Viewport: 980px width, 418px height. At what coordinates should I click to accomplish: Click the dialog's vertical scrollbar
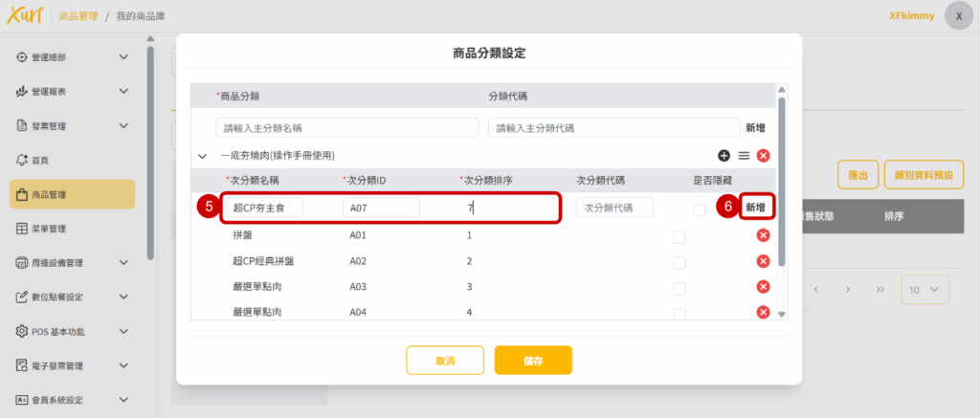(782, 182)
